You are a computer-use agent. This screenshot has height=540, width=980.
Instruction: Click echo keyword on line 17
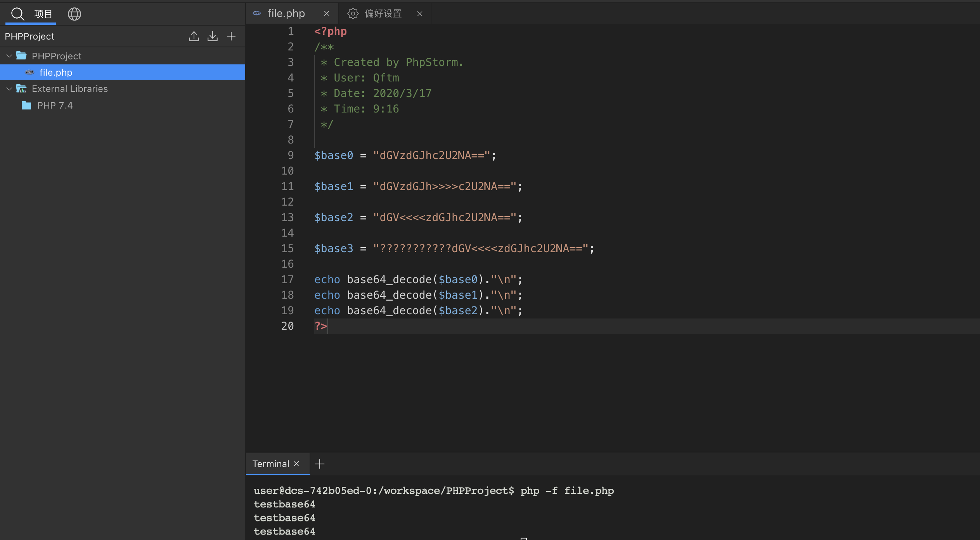pyautogui.click(x=327, y=279)
